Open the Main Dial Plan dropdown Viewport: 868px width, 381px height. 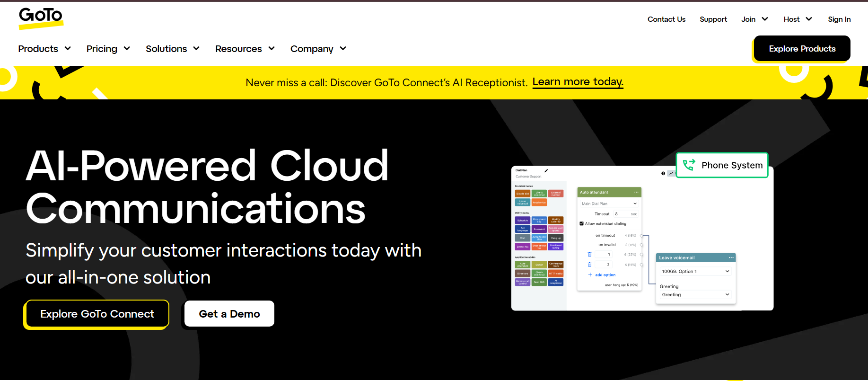[x=609, y=204]
